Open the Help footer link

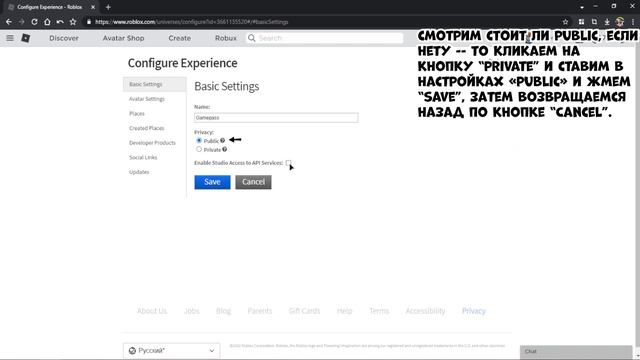[x=344, y=311]
